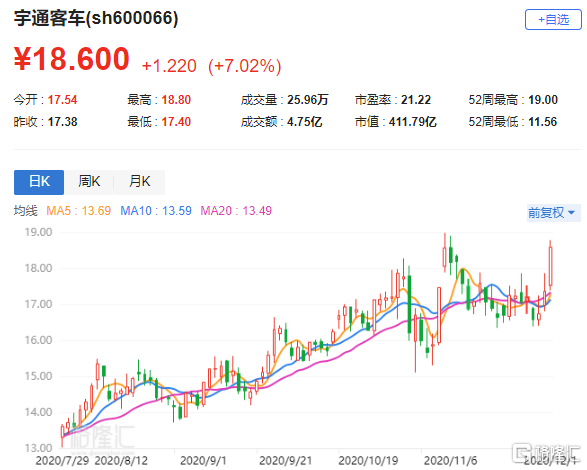This screenshot has width=587, height=470.
Task: Select the percent change (+7.02%)
Action: [x=244, y=66]
